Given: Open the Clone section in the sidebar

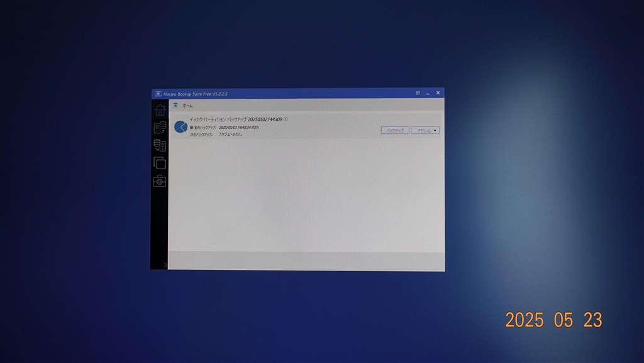Looking at the screenshot, I should point(160,163).
